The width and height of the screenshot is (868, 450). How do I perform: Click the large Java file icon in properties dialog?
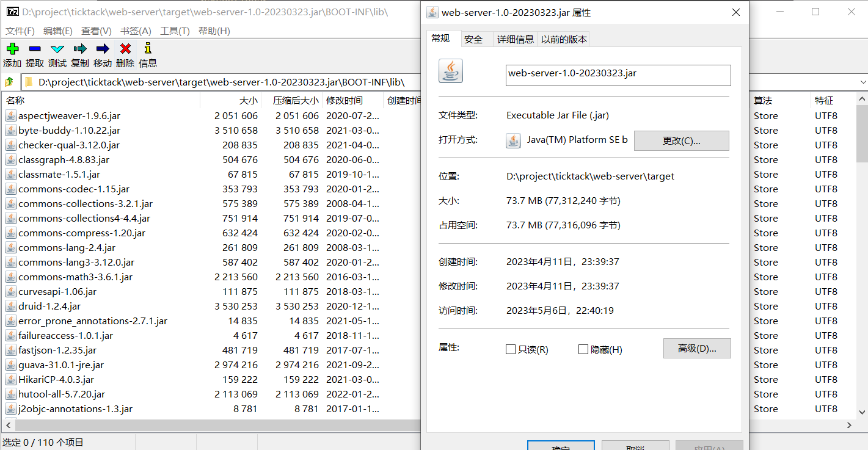tap(451, 71)
